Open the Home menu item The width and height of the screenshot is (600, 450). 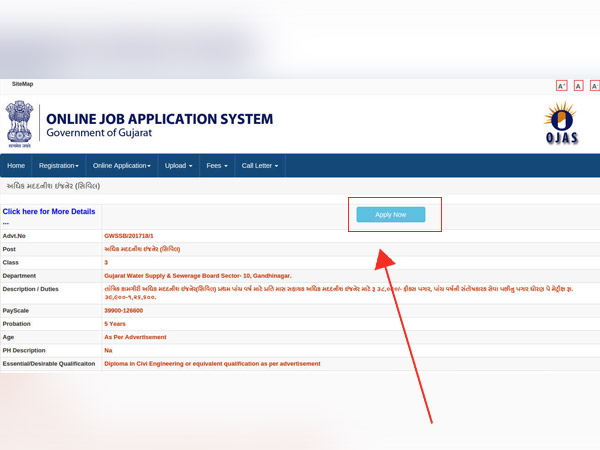(x=16, y=166)
